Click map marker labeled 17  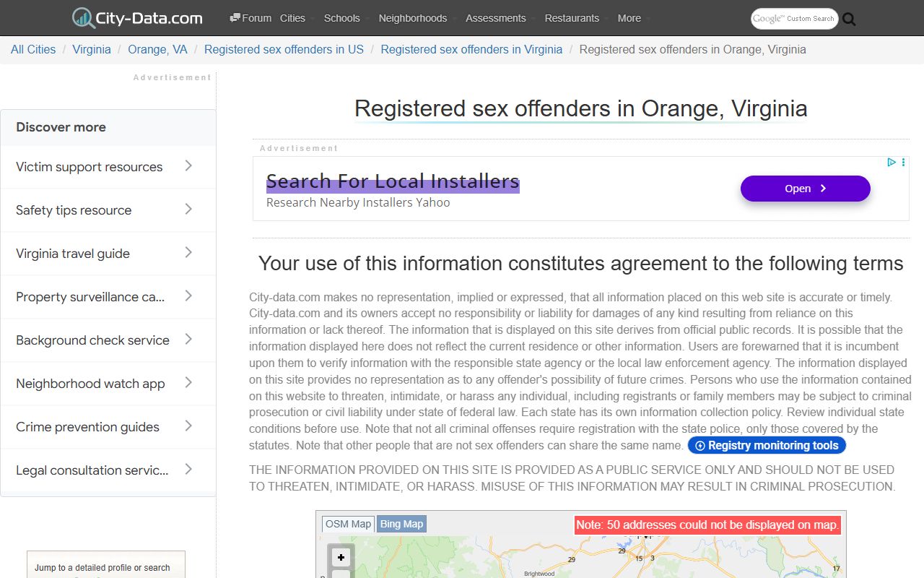point(837,569)
